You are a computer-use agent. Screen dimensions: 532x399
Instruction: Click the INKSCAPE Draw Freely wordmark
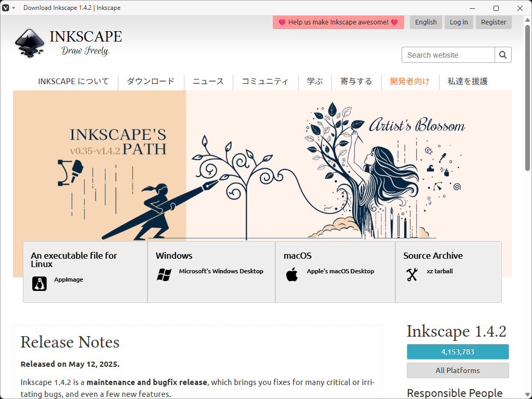coord(86,43)
